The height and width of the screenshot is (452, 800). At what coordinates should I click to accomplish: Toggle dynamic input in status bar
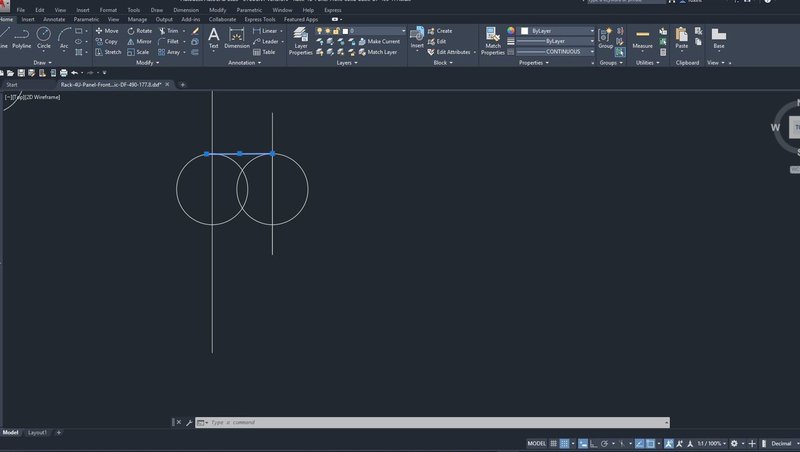click(583, 443)
